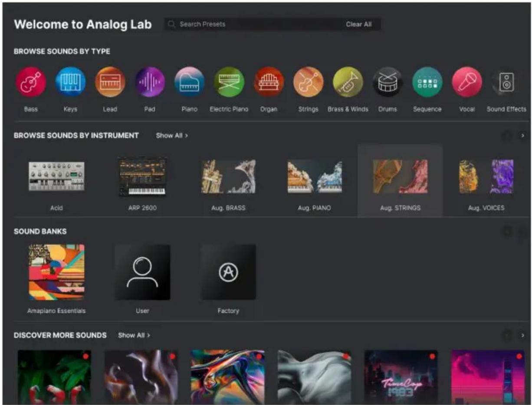
Task: Select the Bass sound type icon
Action: point(31,82)
